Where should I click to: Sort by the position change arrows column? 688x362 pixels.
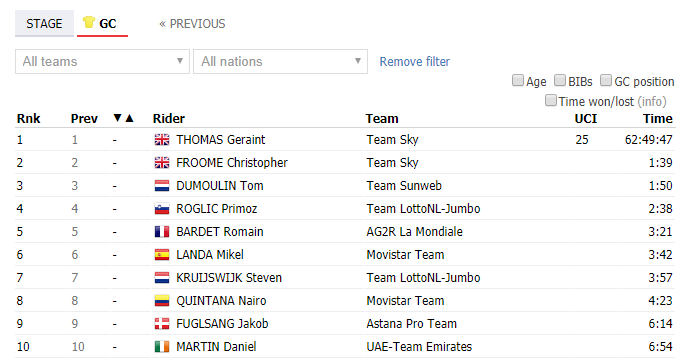123,118
